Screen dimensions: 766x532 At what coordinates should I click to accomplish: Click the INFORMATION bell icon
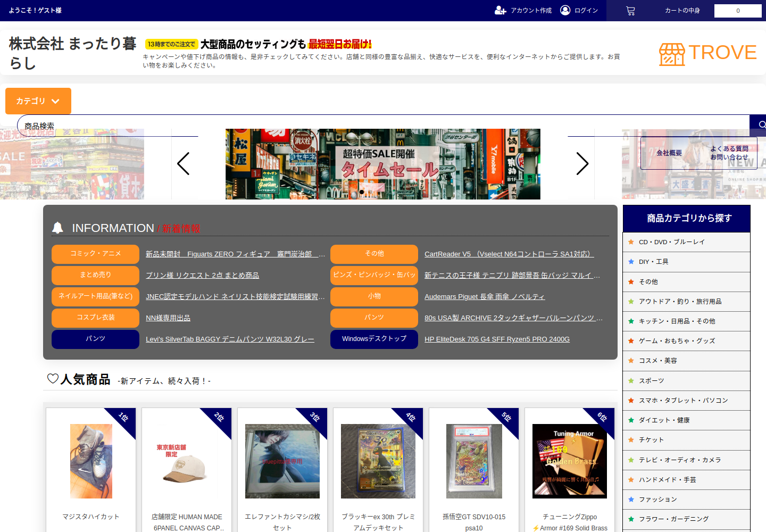(x=57, y=228)
